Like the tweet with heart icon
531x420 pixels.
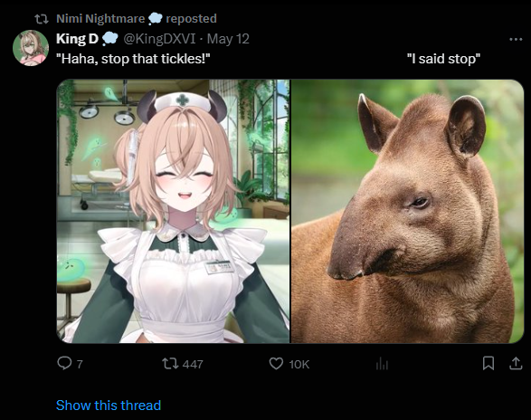coord(276,364)
